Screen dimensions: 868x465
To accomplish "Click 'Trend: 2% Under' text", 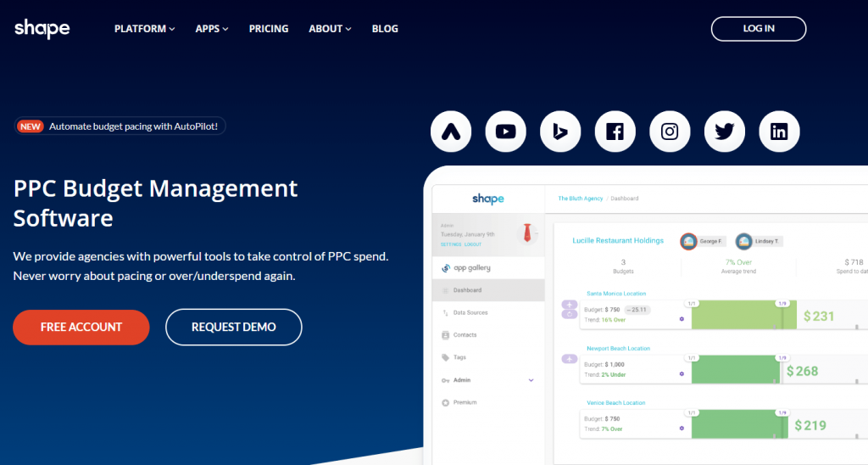I will [x=604, y=375].
